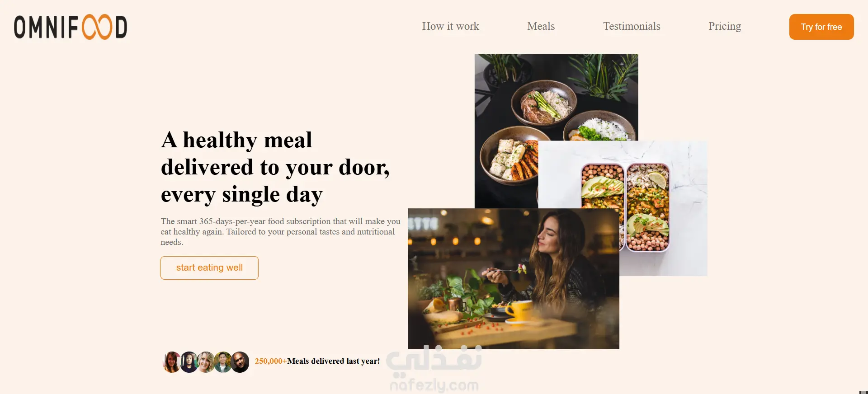Go to the Meals section
This screenshot has width=868, height=394.
[541, 26]
